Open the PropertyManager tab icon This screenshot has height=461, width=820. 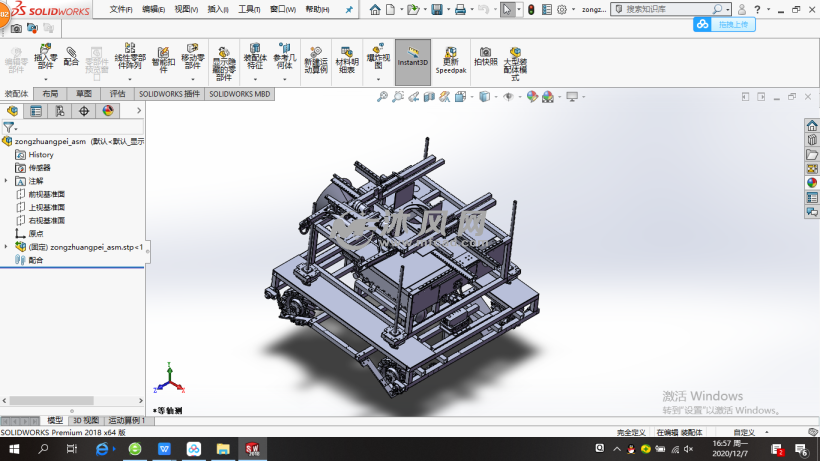pos(36,111)
